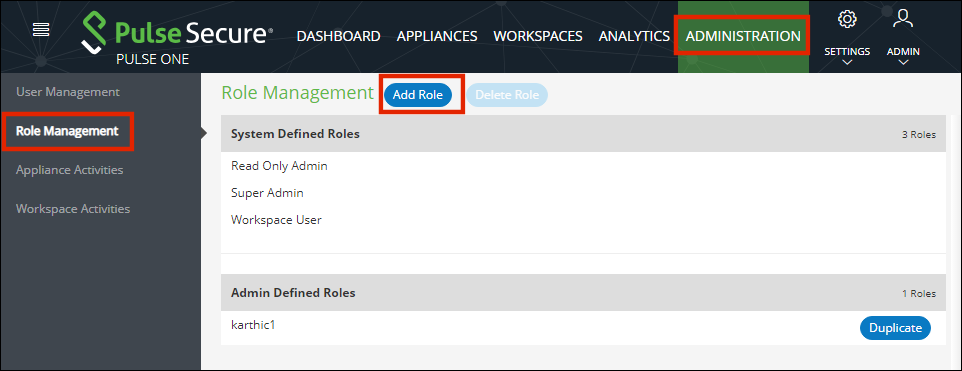
Task: Open the Analytics tab
Action: [634, 36]
